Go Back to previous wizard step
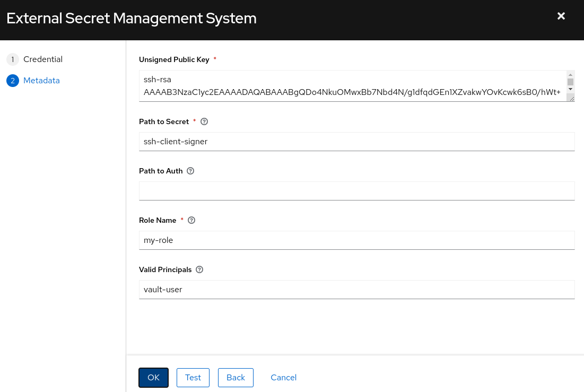 236,377
